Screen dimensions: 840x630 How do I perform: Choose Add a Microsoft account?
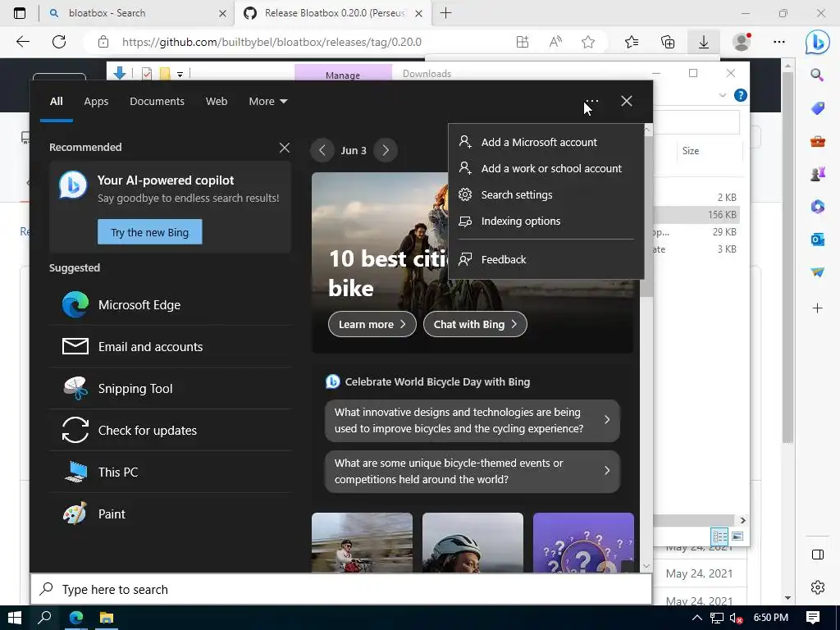(x=546, y=142)
